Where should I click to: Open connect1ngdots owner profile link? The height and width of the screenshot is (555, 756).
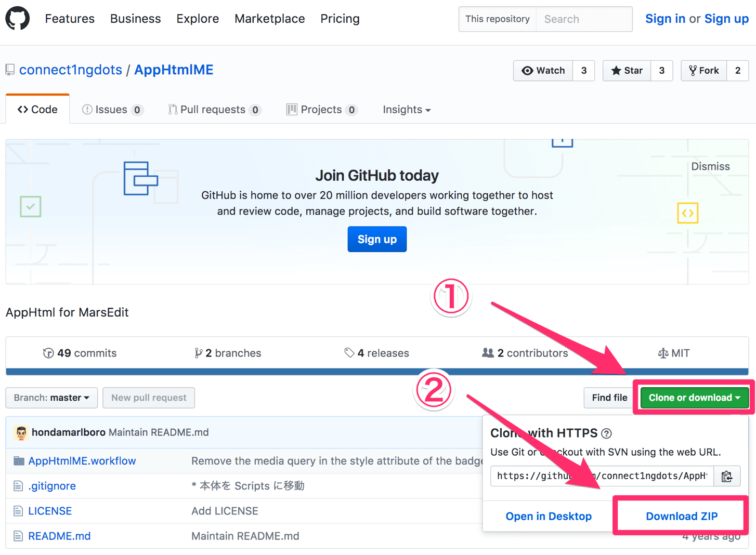coord(71,70)
